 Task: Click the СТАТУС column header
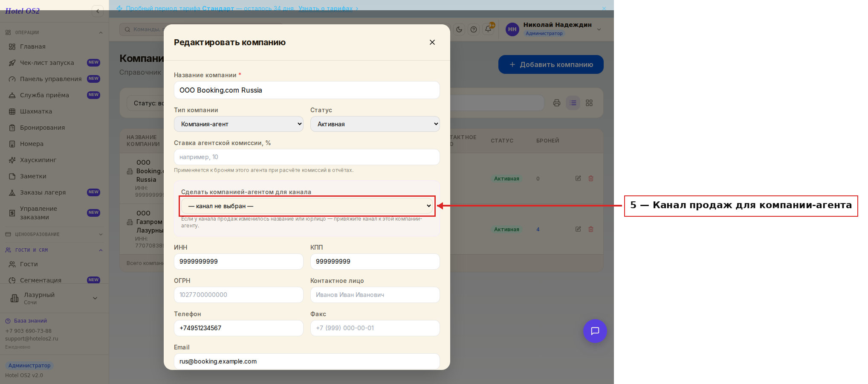pyautogui.click(x=502, y=141)
